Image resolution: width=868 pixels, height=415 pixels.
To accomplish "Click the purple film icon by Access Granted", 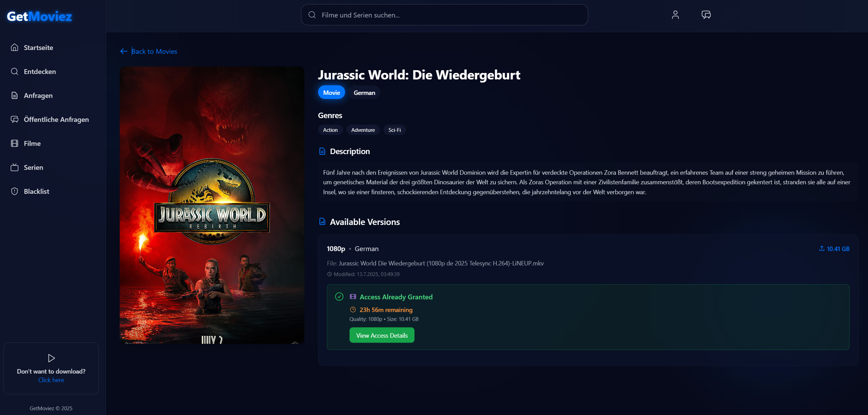I will [x=353, y=297].
